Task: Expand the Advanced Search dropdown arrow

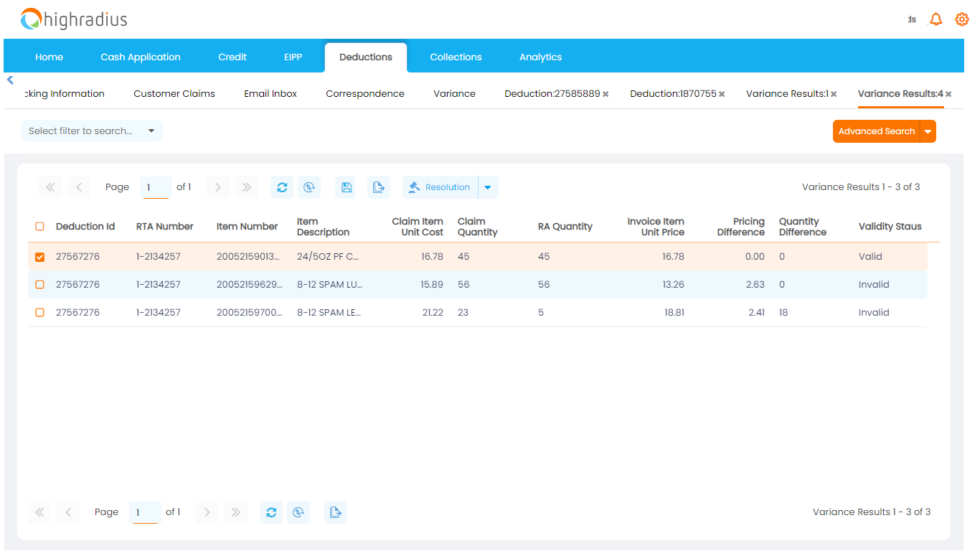Action: tap(928, 131)
